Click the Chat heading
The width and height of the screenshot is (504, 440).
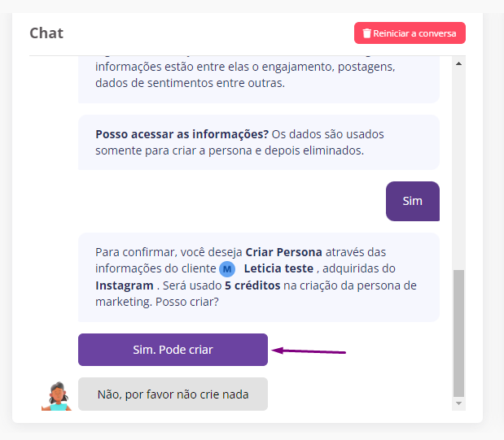[x=46, y=33]
